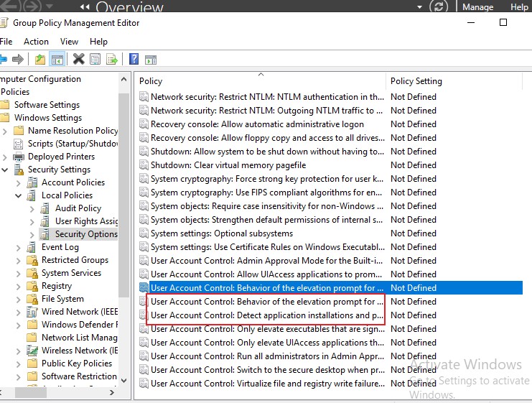This screenshot has width=532, height=403.
Task: Click the Account Policies icon
Action: click(x=32, y=182)
